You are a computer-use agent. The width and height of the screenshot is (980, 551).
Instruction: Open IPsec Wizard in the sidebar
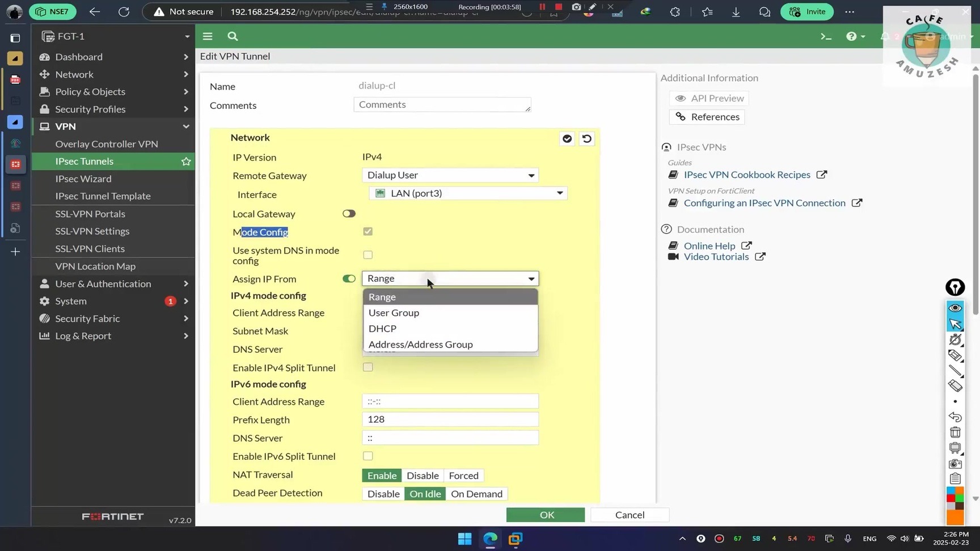83,179
